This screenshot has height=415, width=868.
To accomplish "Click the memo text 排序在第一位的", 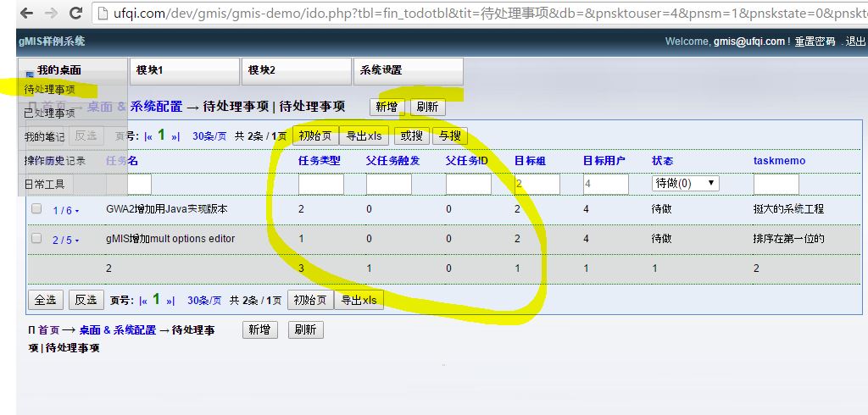I will [789, 239].
